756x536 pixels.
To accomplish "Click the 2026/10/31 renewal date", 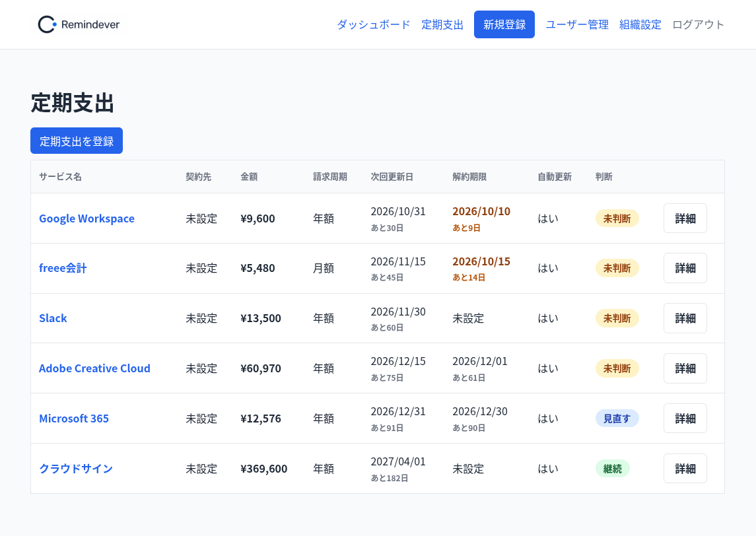I will click(x=398, y=211).
